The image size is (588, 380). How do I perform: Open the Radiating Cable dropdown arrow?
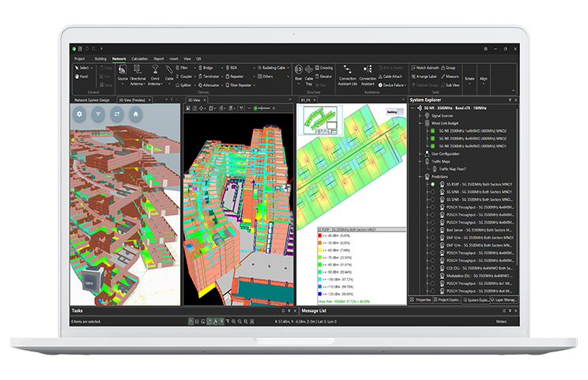tap(288, 68)
